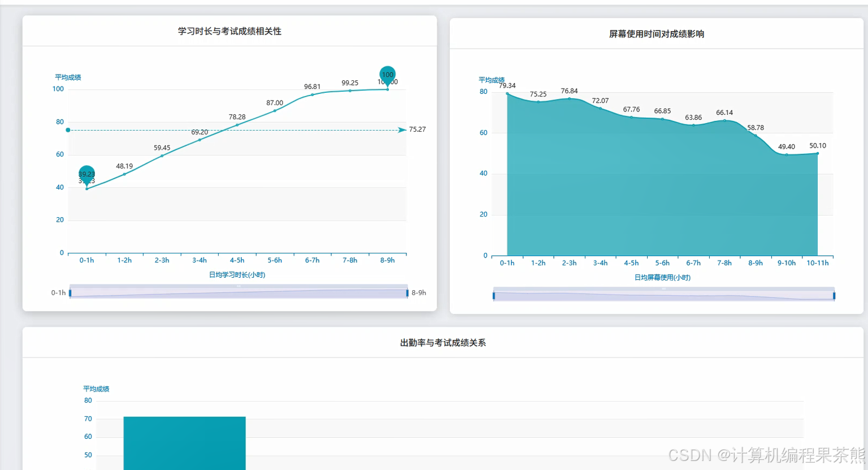The image size is (868, 470).
Task: Click the arrowhead ending the dashed average line
Action: [x=402, y=130]
